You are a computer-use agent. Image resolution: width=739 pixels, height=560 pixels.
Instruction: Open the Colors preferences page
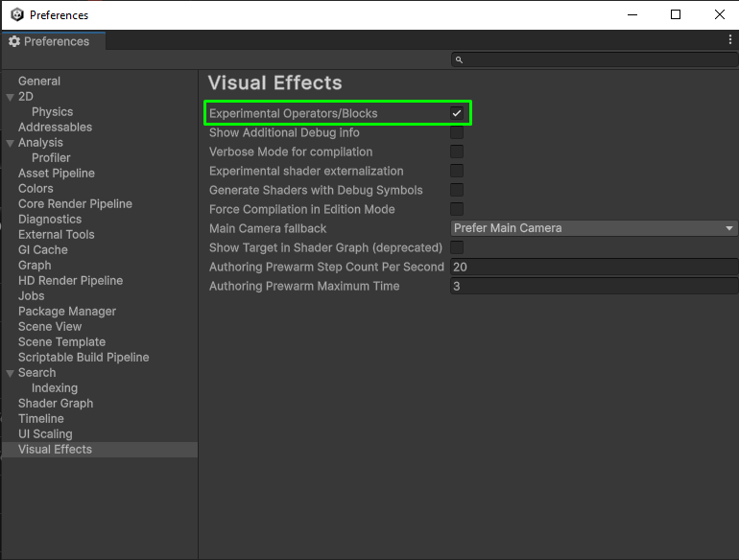tap(36, 189)
